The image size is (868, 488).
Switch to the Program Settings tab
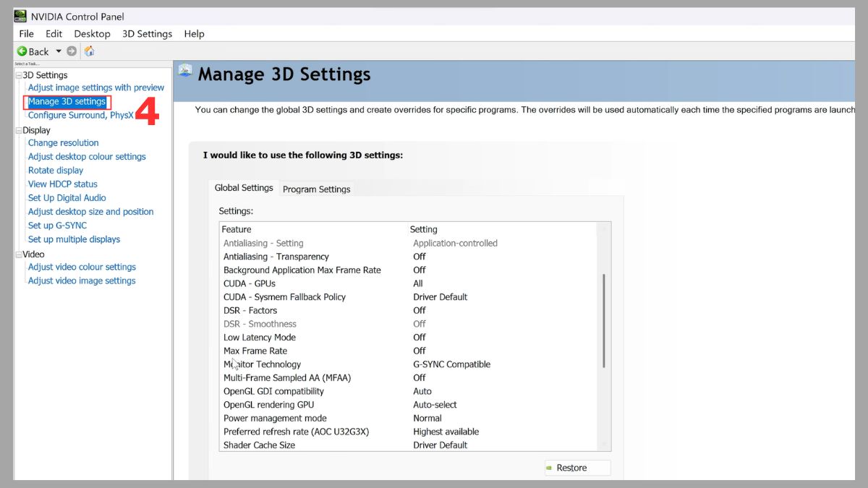(316, 189)
